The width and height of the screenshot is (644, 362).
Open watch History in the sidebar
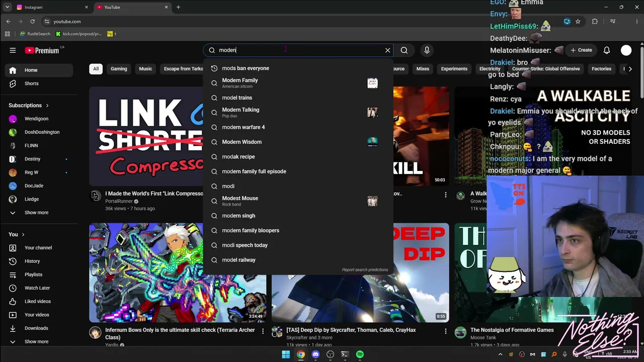(x=40, y=261)
